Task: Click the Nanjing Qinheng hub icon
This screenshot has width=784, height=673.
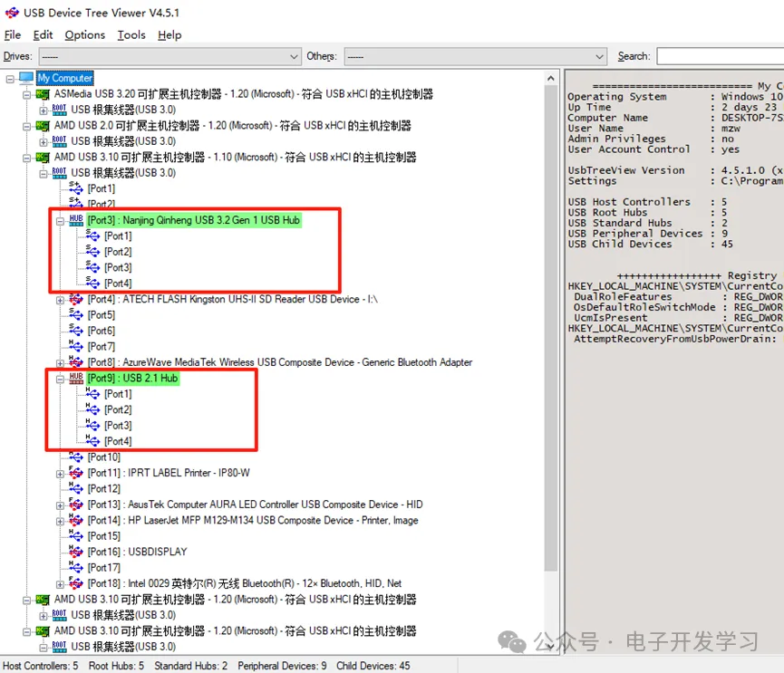Action: click(x=76, y=220)
